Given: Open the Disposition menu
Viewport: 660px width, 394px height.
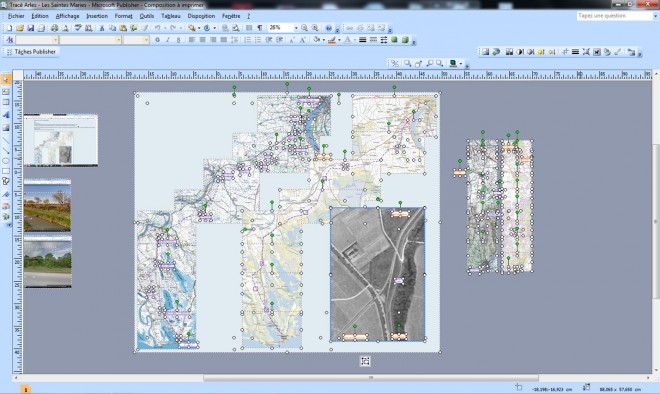Looking at the screenshot, I should 201,16.
